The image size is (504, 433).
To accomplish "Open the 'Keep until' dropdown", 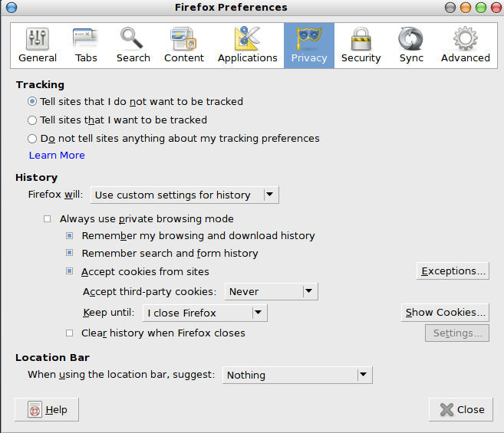I will click(205, 313).
